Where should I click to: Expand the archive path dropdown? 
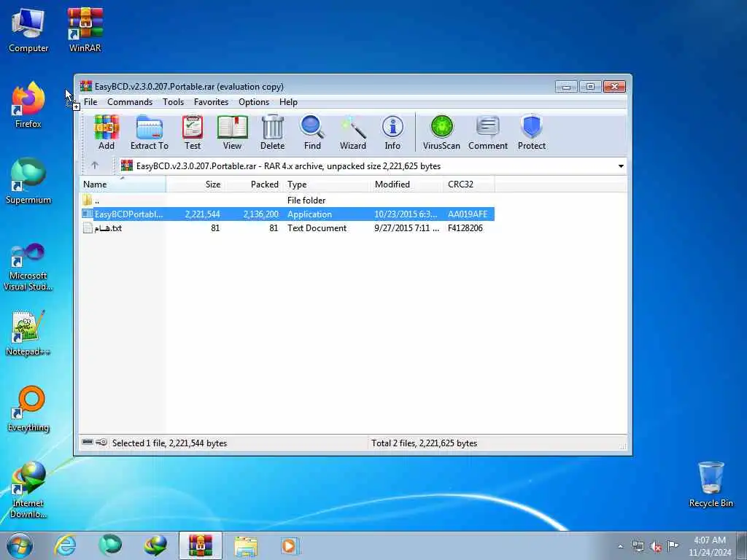coord(621,166)
